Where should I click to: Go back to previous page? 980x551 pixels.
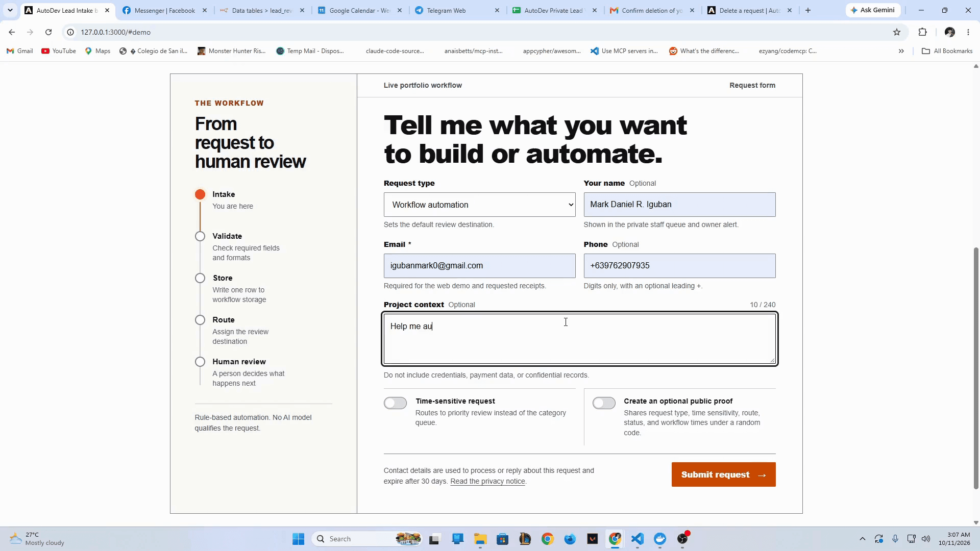click(x=12, y=32)
